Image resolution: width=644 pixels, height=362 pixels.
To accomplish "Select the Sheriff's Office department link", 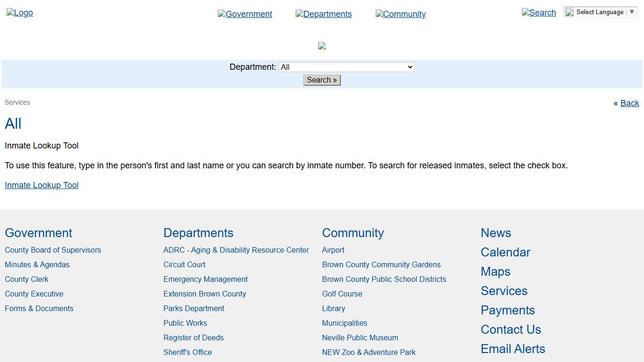I will pos(187,352).
